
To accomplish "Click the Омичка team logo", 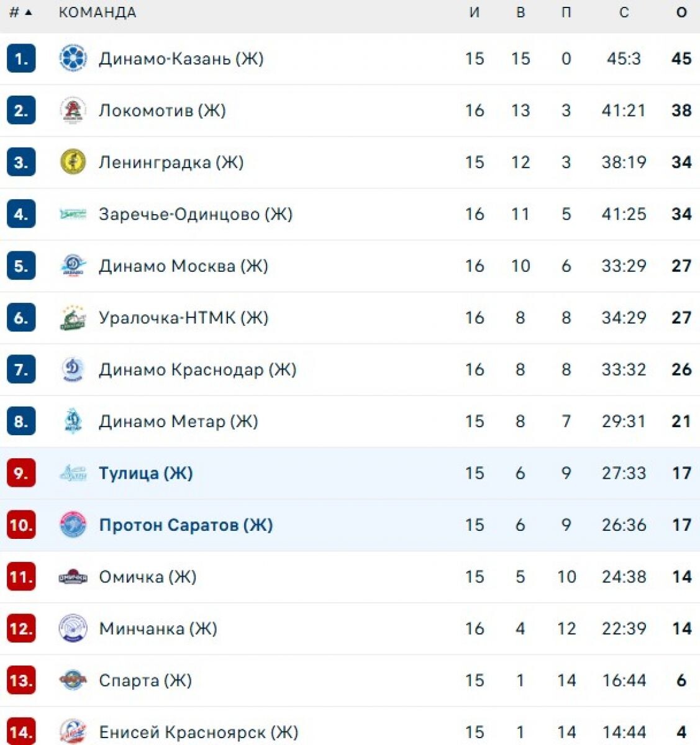I will pos(75,576).
